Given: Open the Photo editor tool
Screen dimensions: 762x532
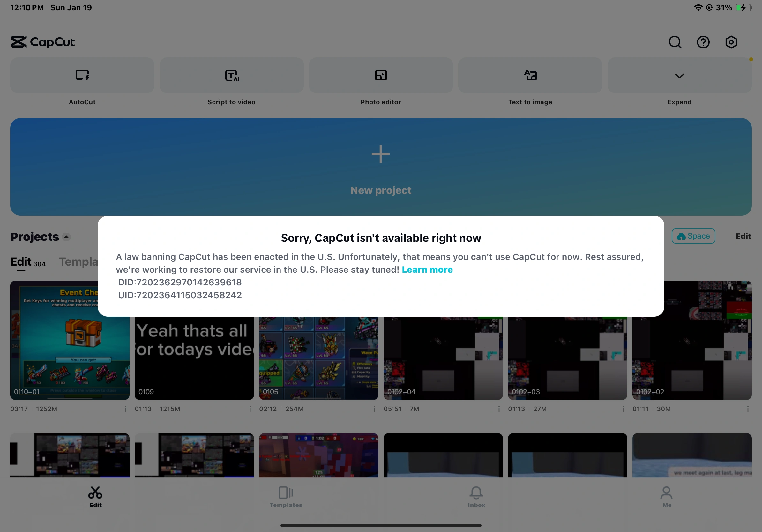Looking at the screenshot, I should pyautogui.click(x=381, y=76).
